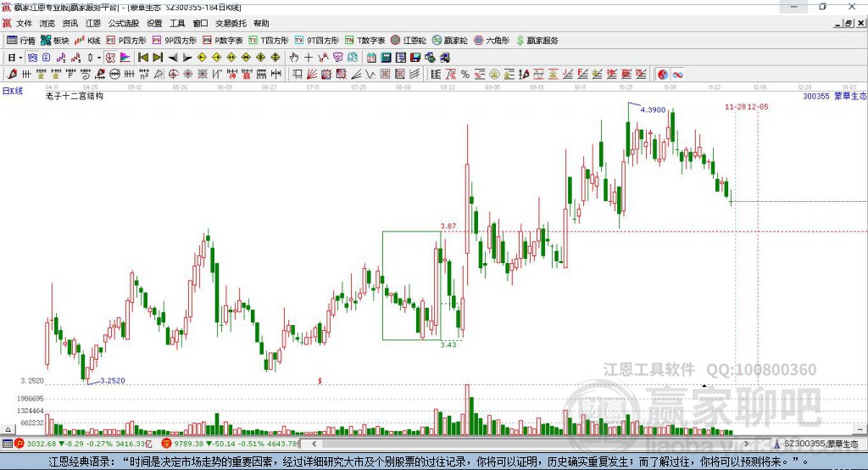The height and width of the screenshot is (470, 868).
Task: Launch 江恩轮 Gann wheel
Action: coord(409,41)
